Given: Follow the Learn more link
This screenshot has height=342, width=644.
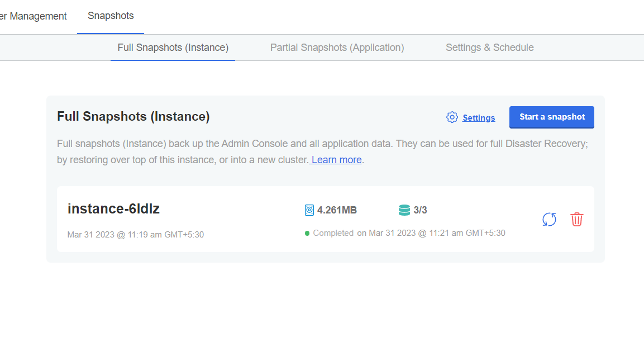Looking at the screenshot, I should (336, 159).
